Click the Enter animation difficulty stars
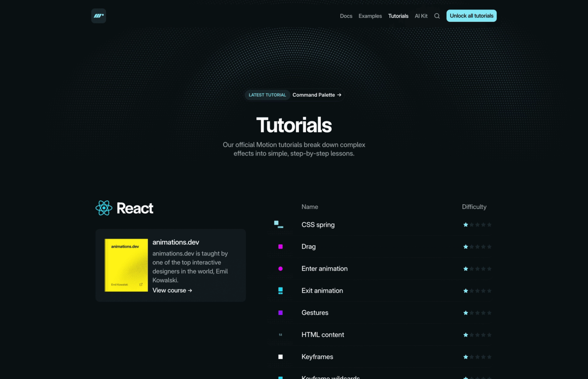 [477, 269]
